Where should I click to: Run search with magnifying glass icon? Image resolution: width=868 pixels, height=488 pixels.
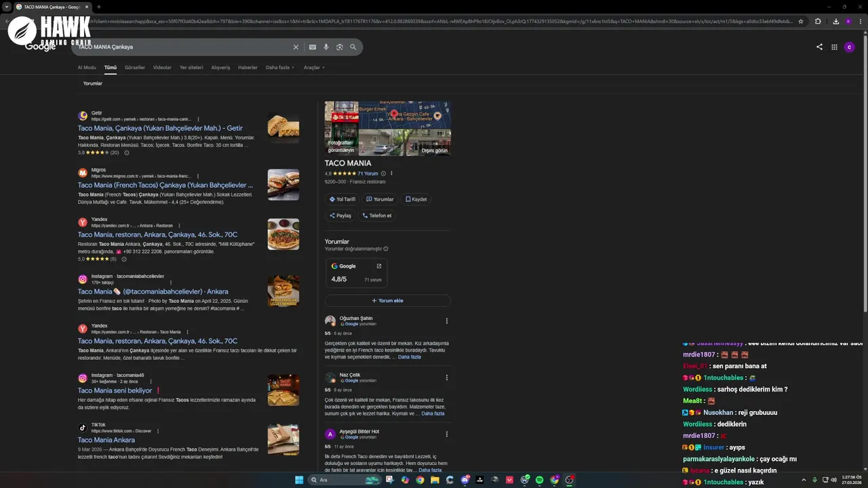click(353, 47)
